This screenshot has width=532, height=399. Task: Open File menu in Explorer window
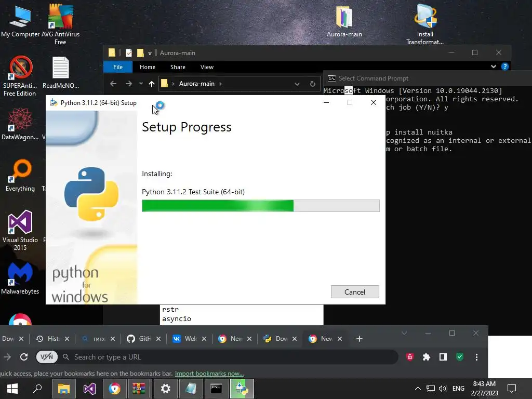coord(118,67)
